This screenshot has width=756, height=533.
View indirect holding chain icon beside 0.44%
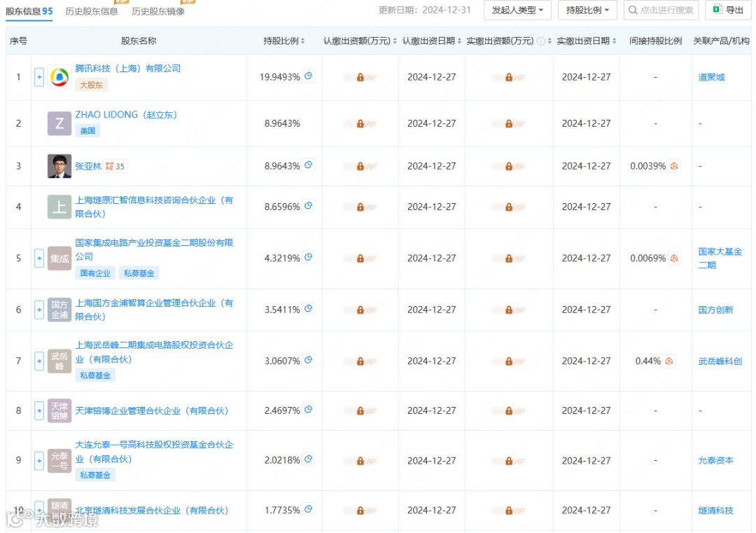pos(668,361)
